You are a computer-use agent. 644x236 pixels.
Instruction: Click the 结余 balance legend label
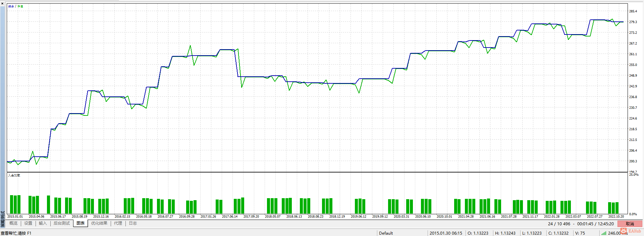pyautogui.click(x=11, y=6)
